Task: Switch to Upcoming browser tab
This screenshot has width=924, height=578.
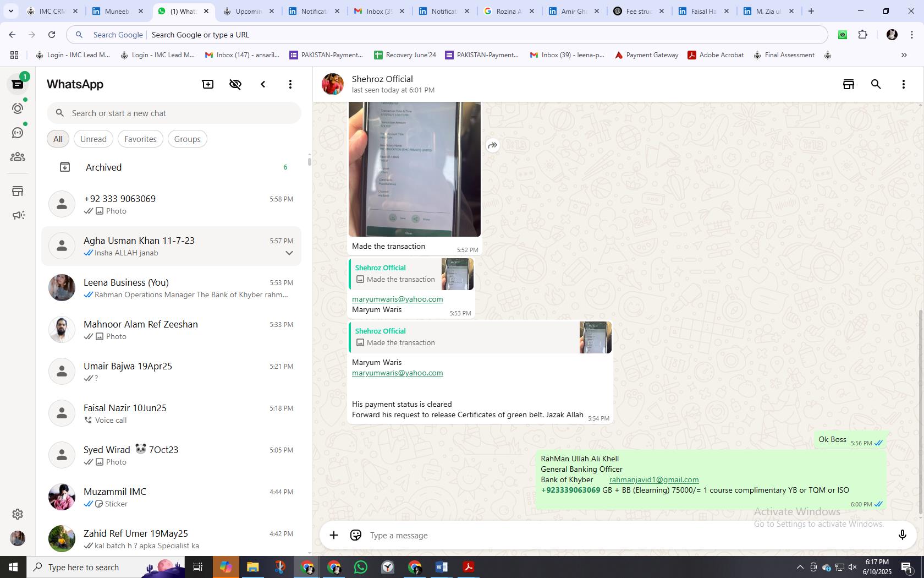Action: [x=249, y=11]
